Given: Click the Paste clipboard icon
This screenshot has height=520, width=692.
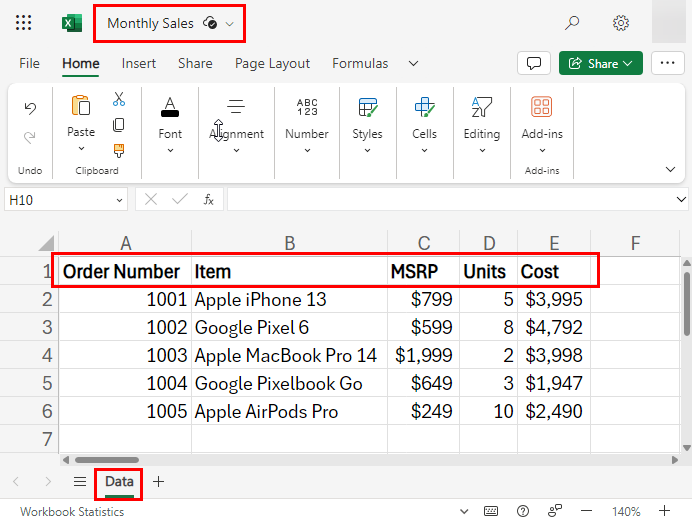Looking at the screenshot, I should point(81,106).
